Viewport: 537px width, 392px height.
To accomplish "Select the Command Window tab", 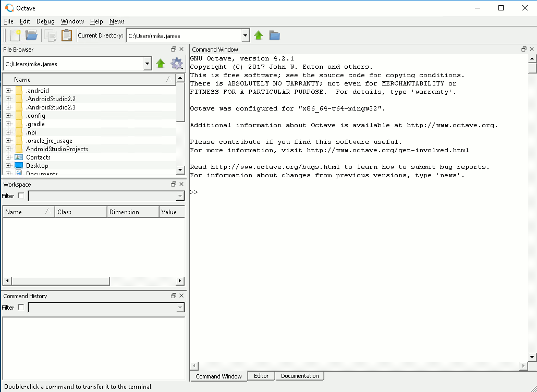I will pyautogui.click(x=218, y=376).
